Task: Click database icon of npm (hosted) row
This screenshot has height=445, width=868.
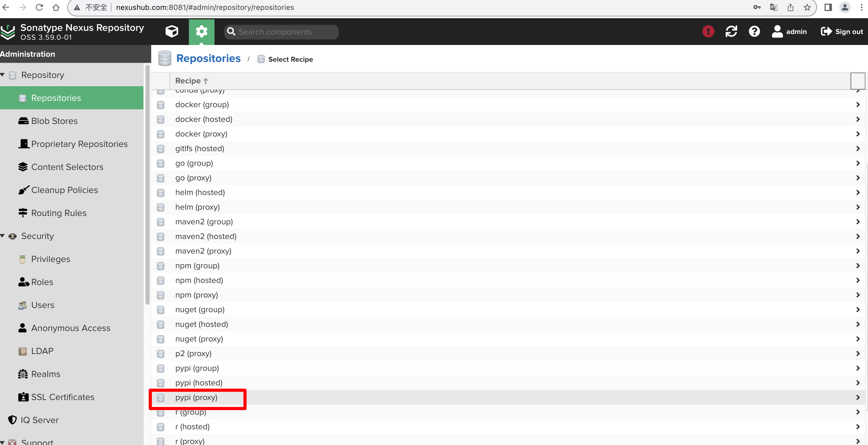Action: pyautogui.click(x=161, y=281)
